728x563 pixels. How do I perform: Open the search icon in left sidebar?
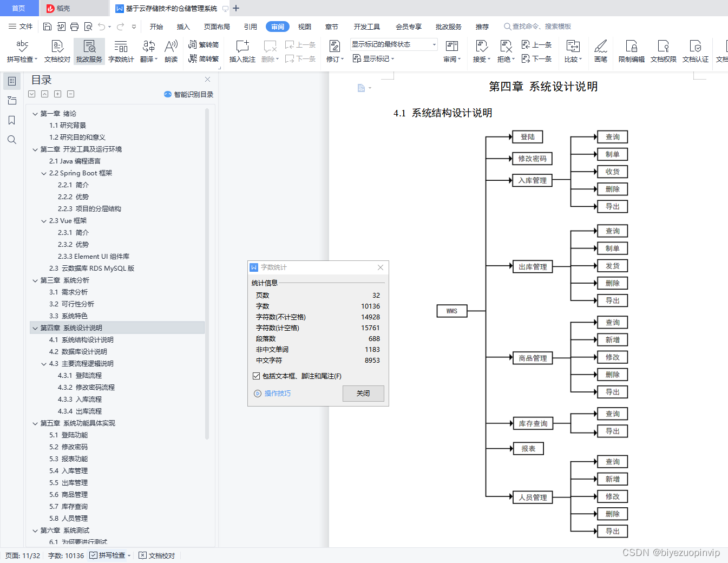coord(12,140)
